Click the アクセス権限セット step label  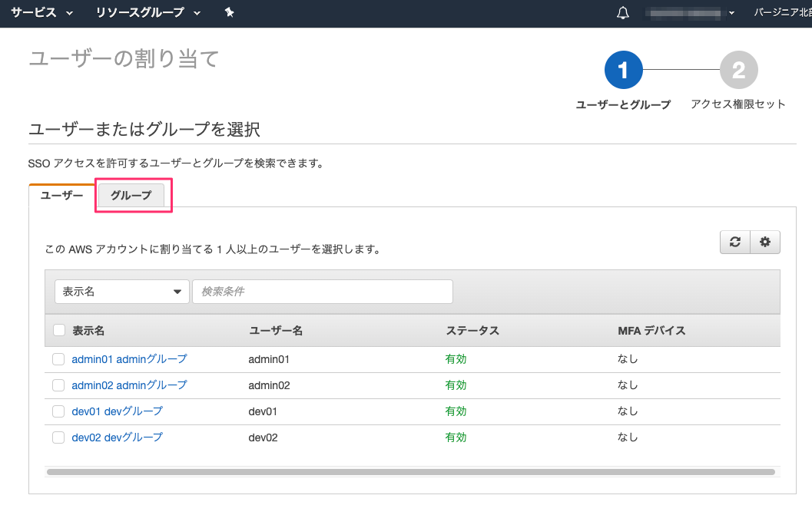click(738, 104)
